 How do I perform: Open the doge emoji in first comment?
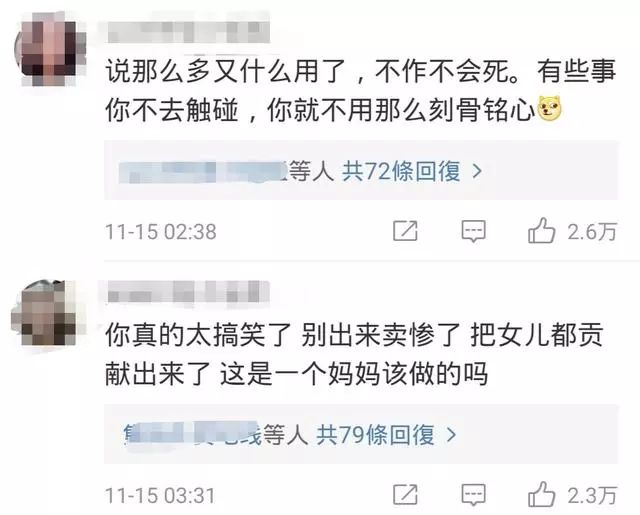(550, 109)
